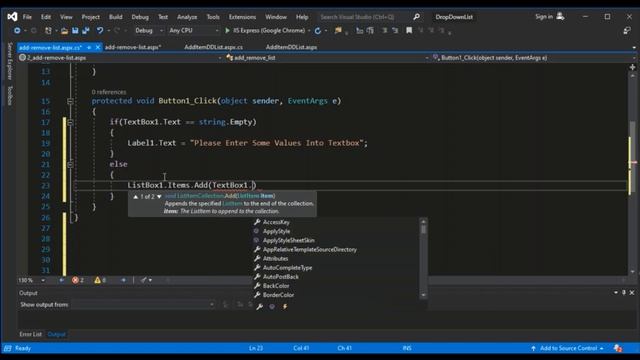Collapse the else block outline at line 21
640x360 pixels.
pos(70,164)
